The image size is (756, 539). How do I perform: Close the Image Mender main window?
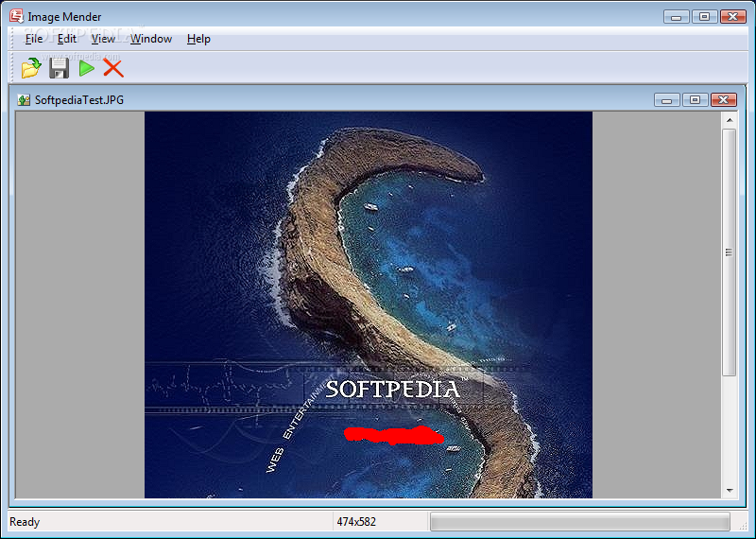(733, 16)
